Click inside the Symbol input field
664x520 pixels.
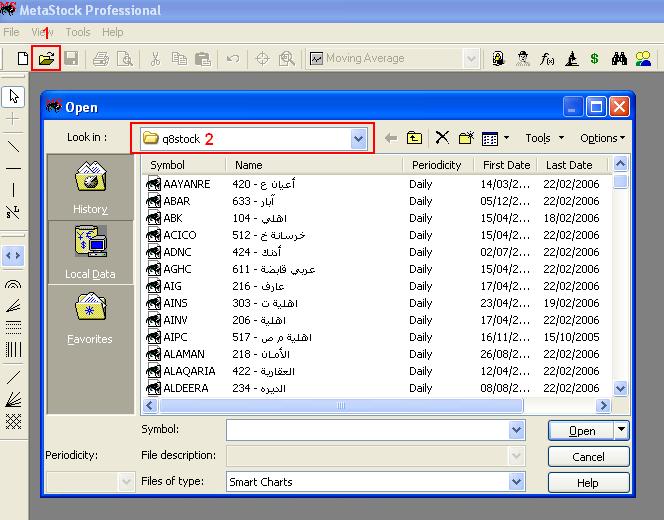(368, 430)
